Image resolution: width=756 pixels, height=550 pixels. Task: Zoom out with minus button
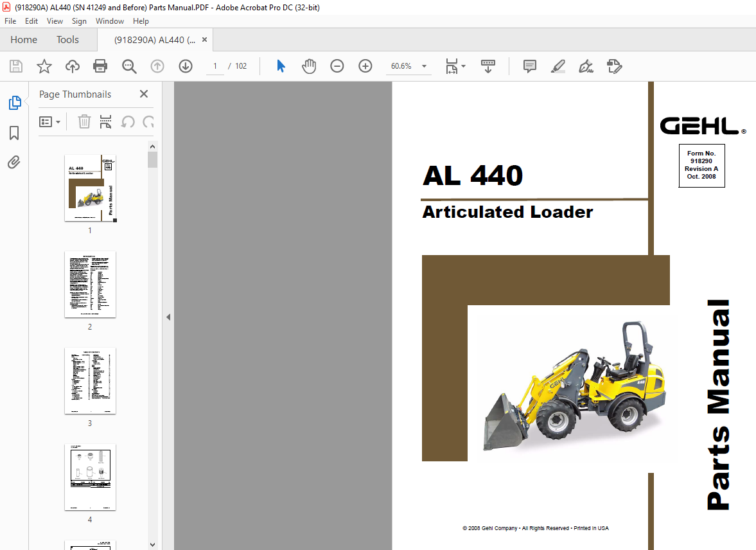(x=337, y=66)
